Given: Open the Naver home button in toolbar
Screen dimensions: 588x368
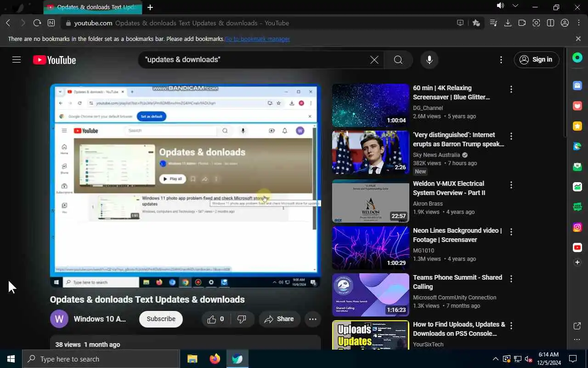Looking at the screenshot, I should [x=51, y=23].
